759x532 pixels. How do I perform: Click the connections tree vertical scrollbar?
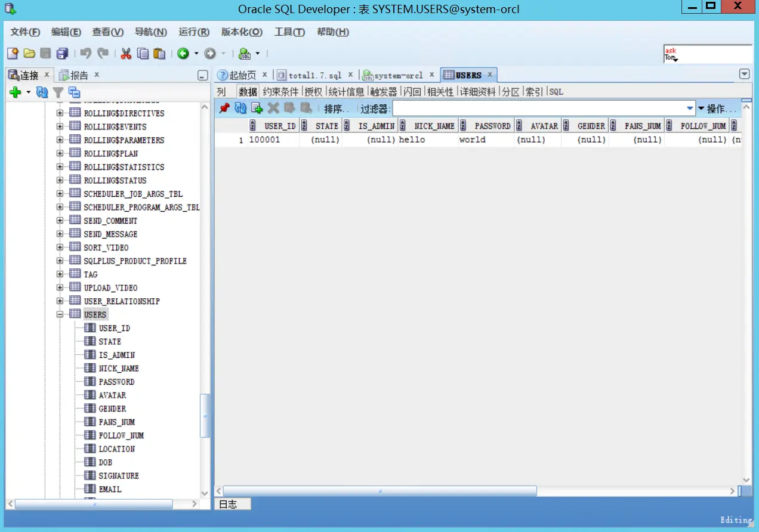[205, 415]
